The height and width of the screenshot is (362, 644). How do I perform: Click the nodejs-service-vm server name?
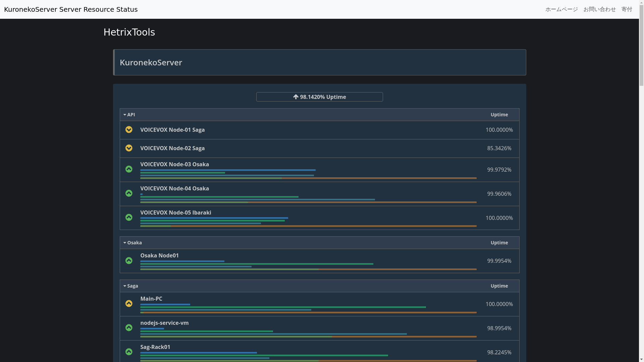pyautogui.click(x=164, y=323)
